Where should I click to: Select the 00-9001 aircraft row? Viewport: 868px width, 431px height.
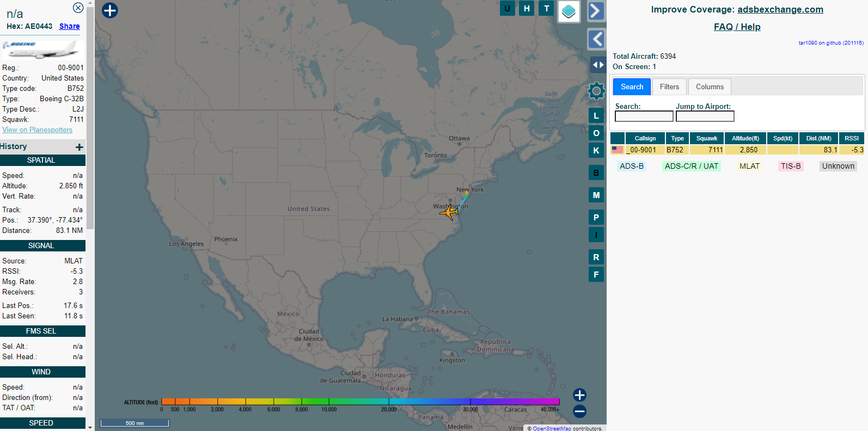click(x=737, y=150)
